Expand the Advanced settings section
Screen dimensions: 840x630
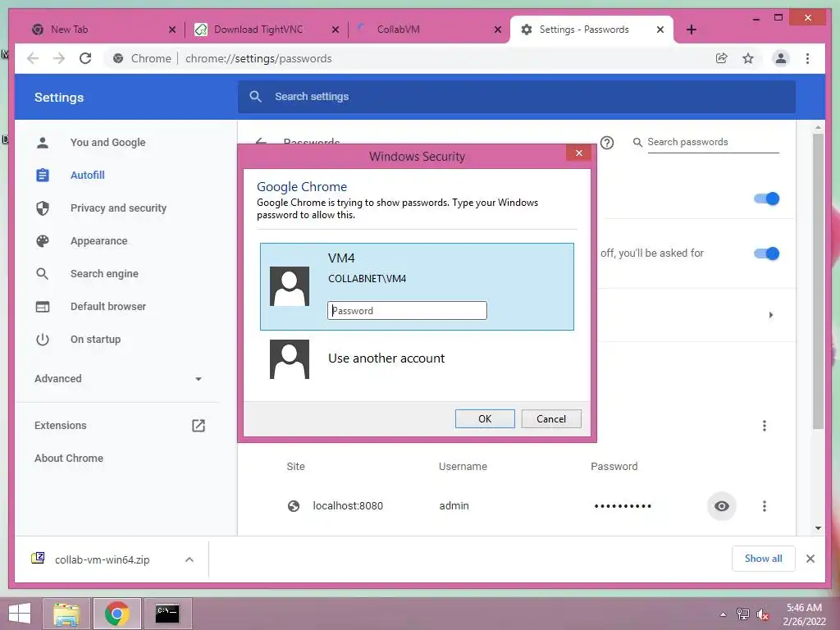pyautogui.click(x=118, y=379)
